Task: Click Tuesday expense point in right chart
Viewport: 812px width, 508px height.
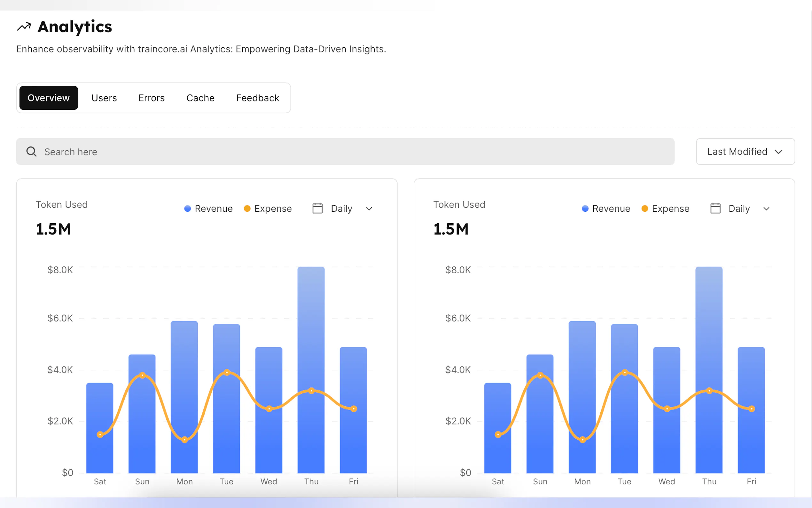Action: [x=625, y=372]
